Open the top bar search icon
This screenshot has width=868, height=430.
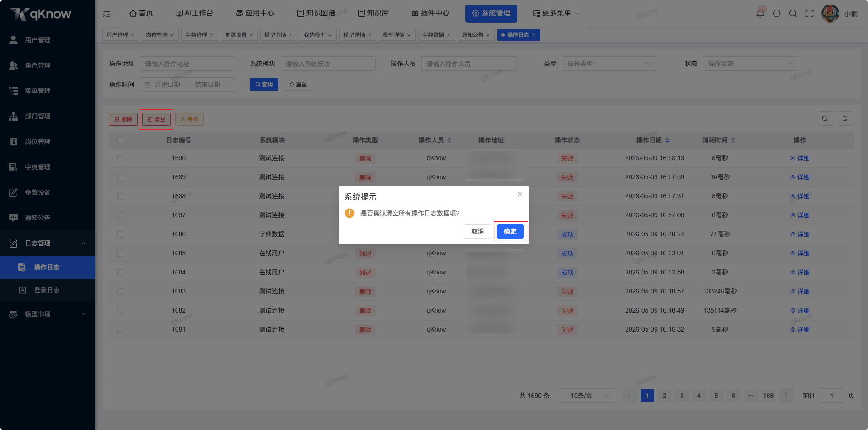793,13
